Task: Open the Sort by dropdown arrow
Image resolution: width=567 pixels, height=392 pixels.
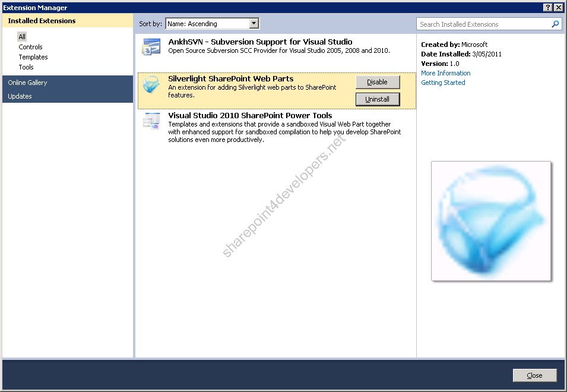Action: coord(254,24)
